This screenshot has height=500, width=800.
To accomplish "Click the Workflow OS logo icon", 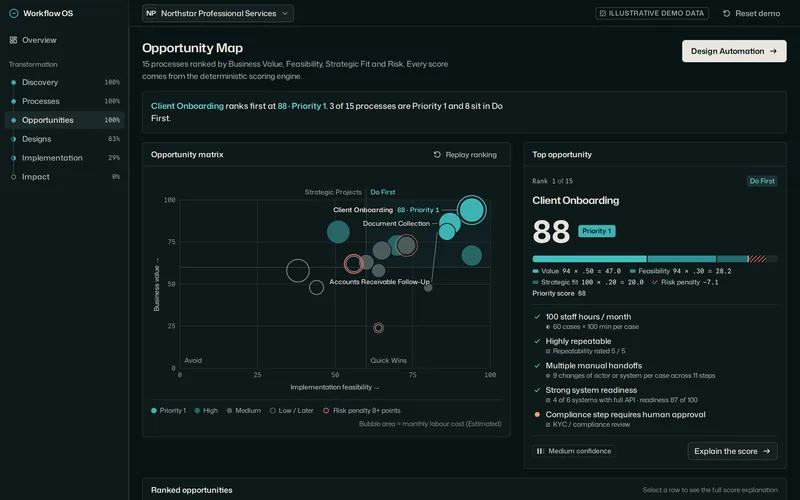I will coord(14,13).
